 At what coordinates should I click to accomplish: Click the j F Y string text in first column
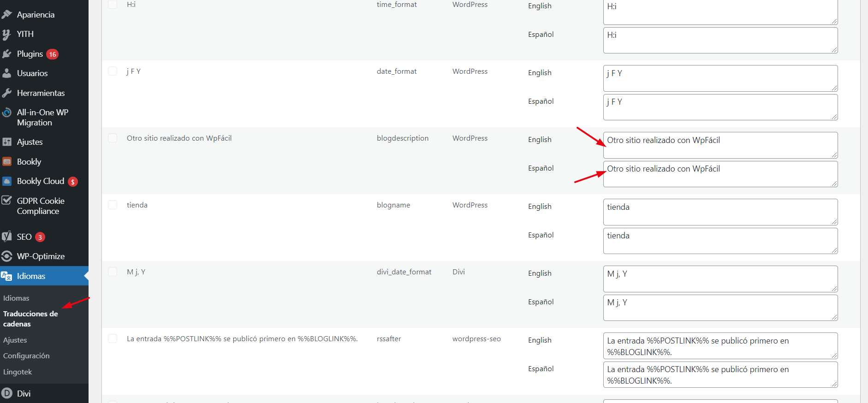134,71
